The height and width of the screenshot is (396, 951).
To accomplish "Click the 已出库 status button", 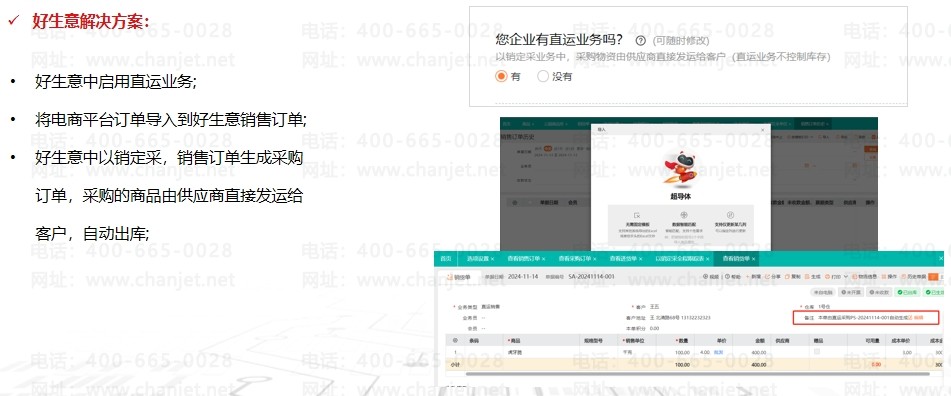I will tap(907, 292).
